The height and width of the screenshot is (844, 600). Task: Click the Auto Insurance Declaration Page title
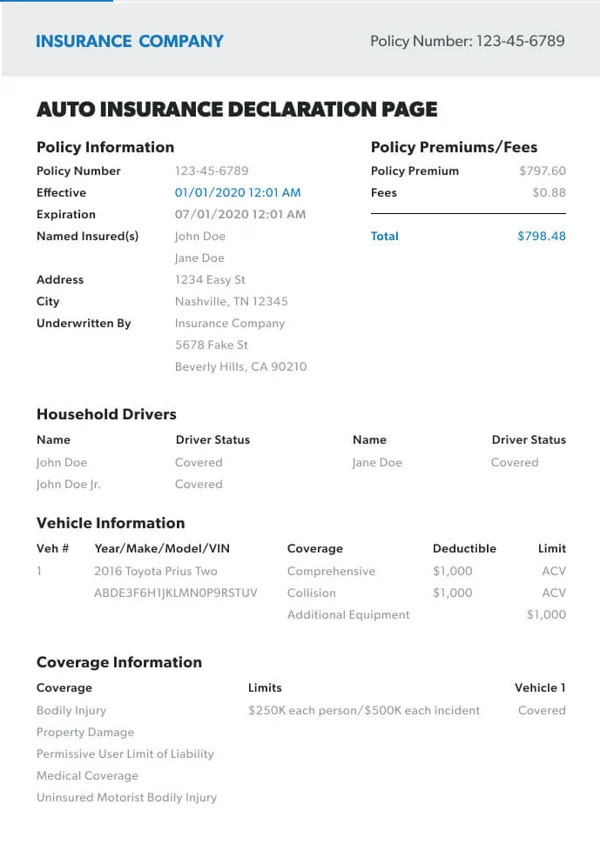(237, 109)
